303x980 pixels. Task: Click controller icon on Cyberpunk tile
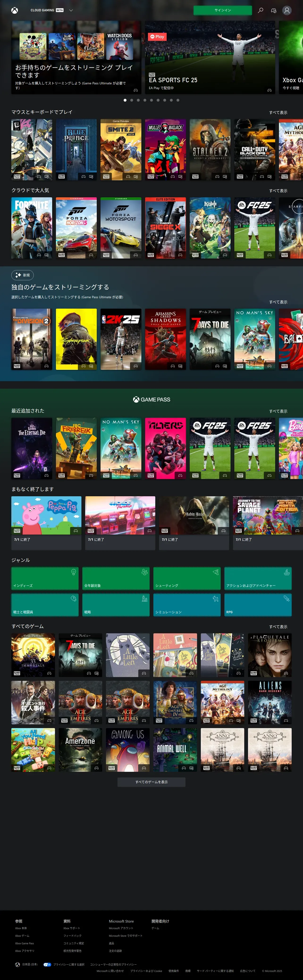coord(84,366)
